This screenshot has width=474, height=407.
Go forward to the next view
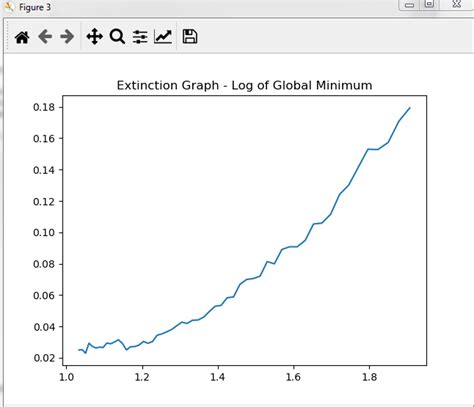(x=67, y=37)
